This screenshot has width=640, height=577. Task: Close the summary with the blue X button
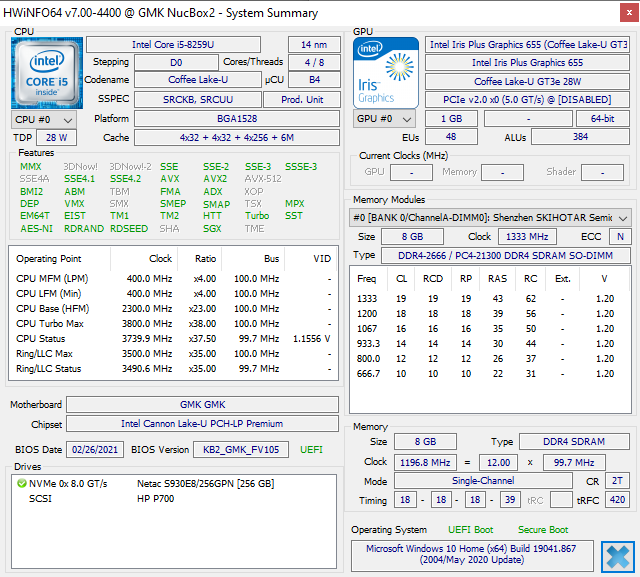coord(618,557)
